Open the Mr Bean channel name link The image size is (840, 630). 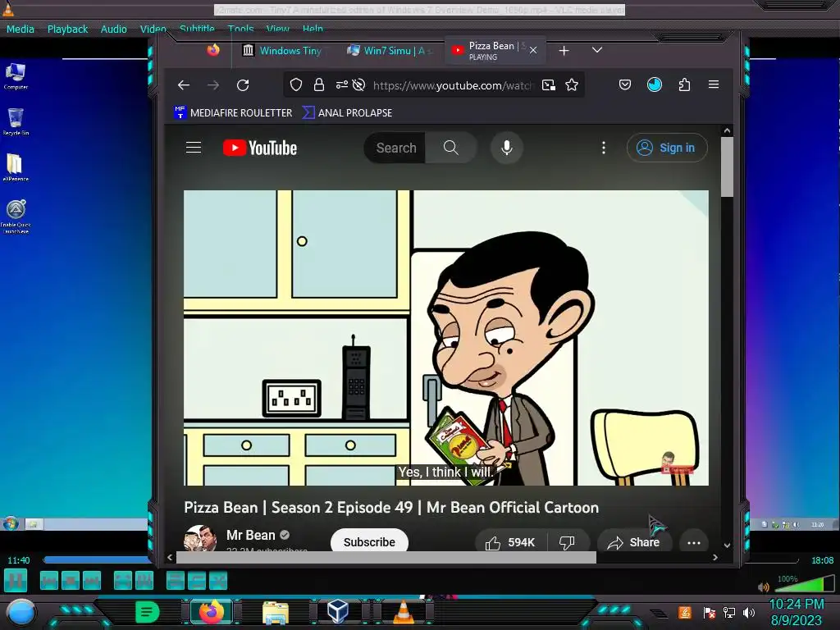pyautogui.click(x=251, y=535)
